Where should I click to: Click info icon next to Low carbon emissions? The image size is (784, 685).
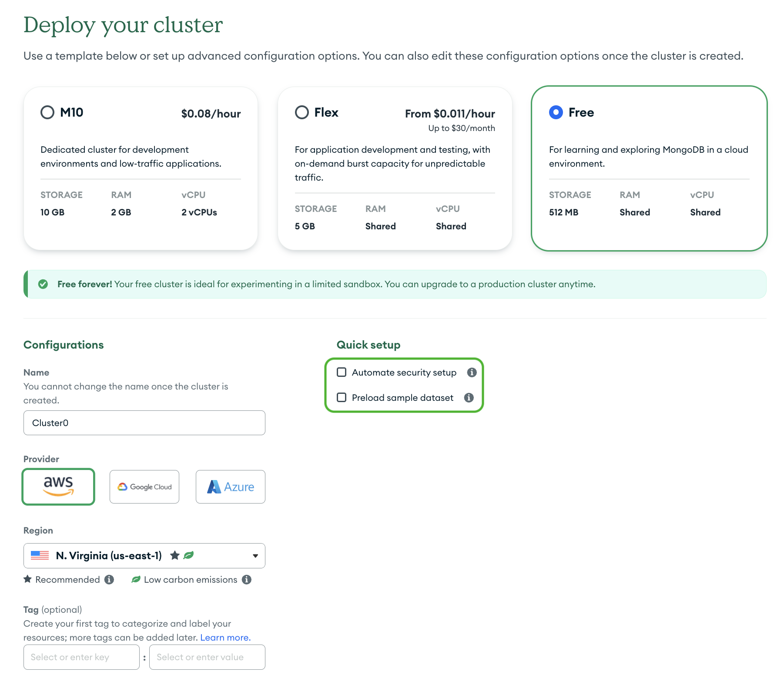[247, 580]
